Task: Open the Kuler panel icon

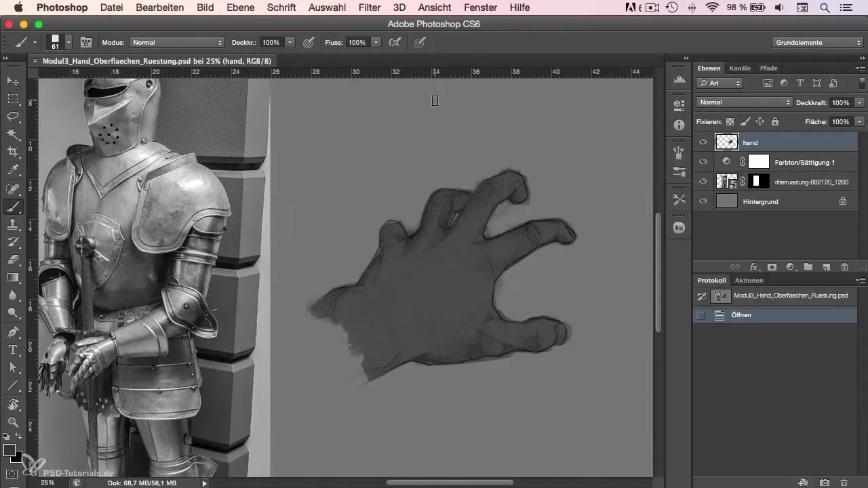Action: 679,228
